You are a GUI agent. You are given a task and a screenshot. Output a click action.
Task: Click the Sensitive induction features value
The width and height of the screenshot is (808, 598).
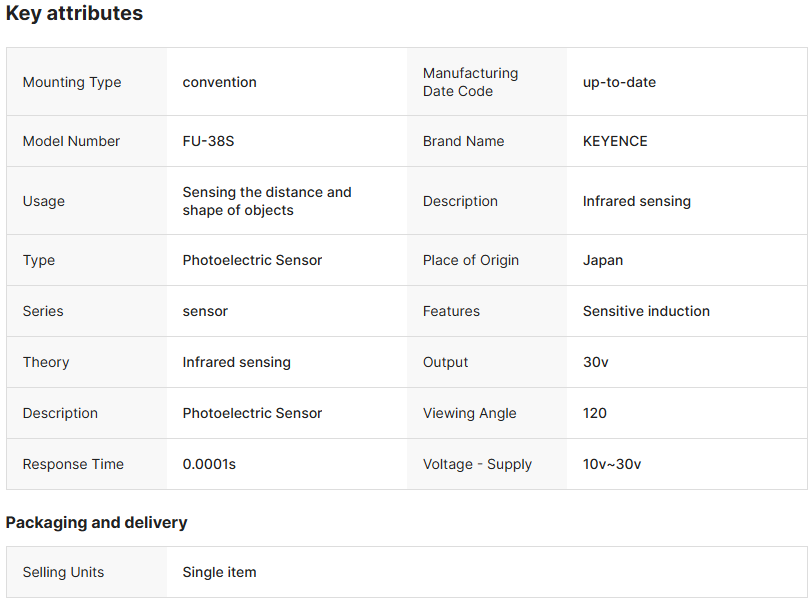tap(646, 311)
